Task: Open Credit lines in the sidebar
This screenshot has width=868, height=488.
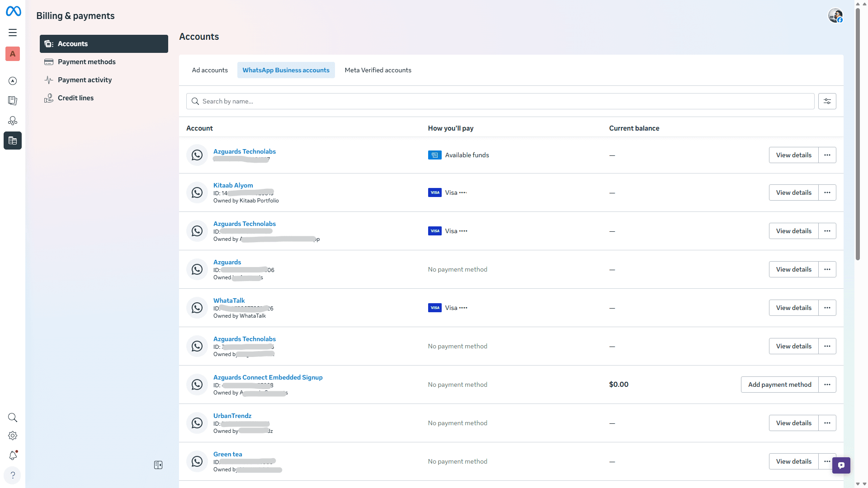Action: (x=104, y=98)
